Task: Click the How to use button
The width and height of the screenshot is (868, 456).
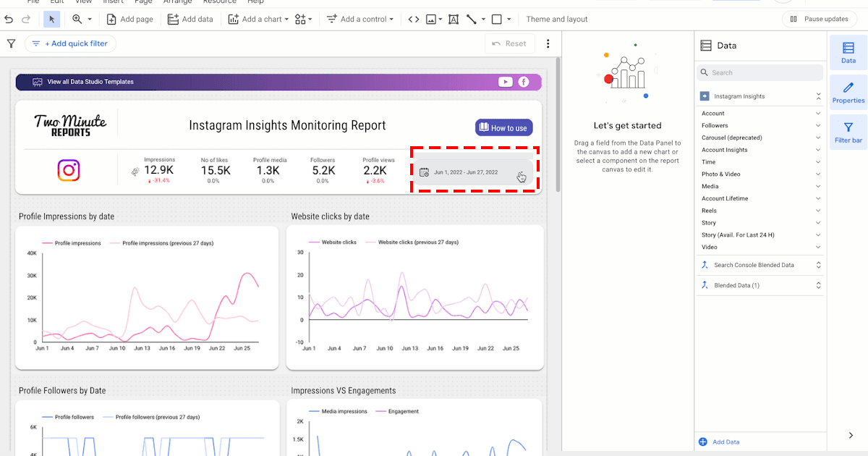Action: coord(503,128)
